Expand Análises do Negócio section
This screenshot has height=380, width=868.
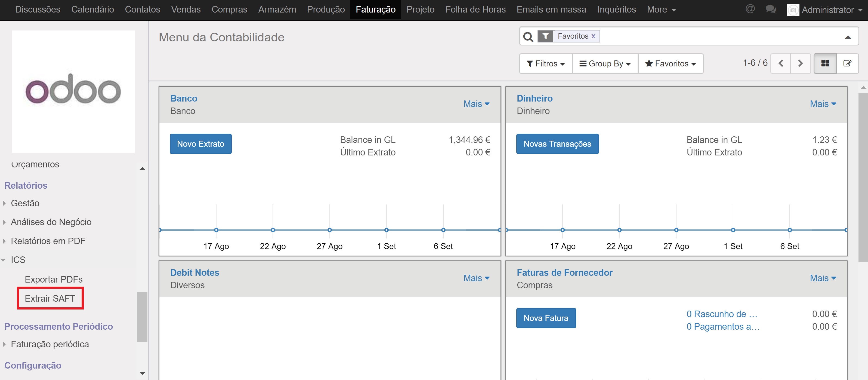[51, 222]
